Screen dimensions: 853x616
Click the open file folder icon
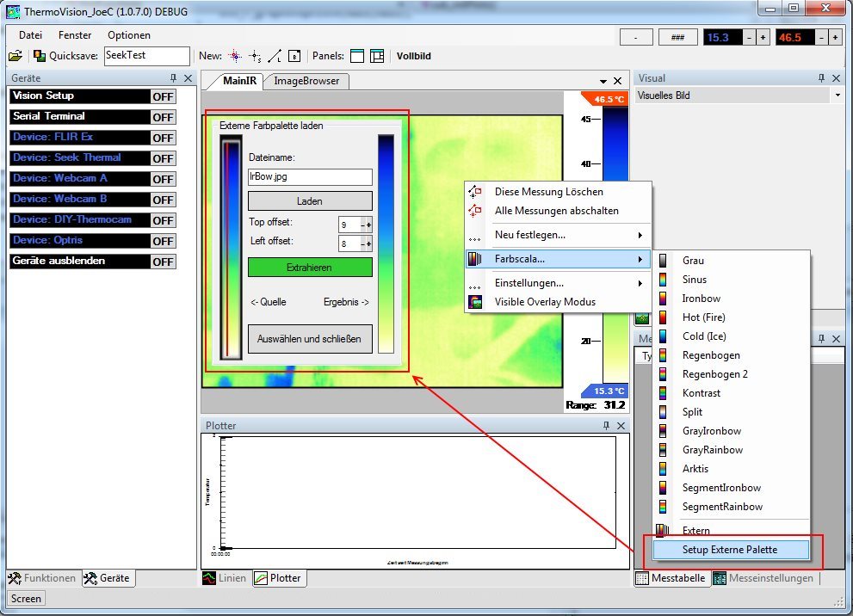tap(15, 56)
